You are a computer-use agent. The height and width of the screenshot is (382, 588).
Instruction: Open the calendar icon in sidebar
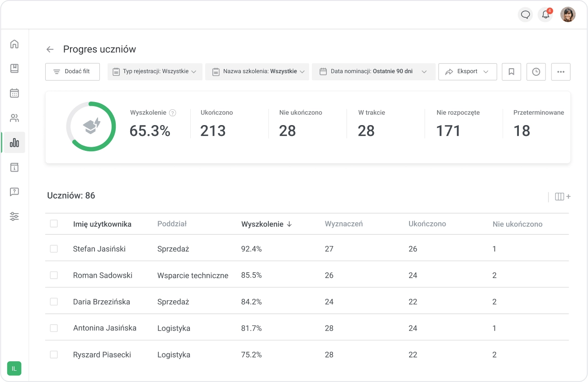[x=14, y=93]
